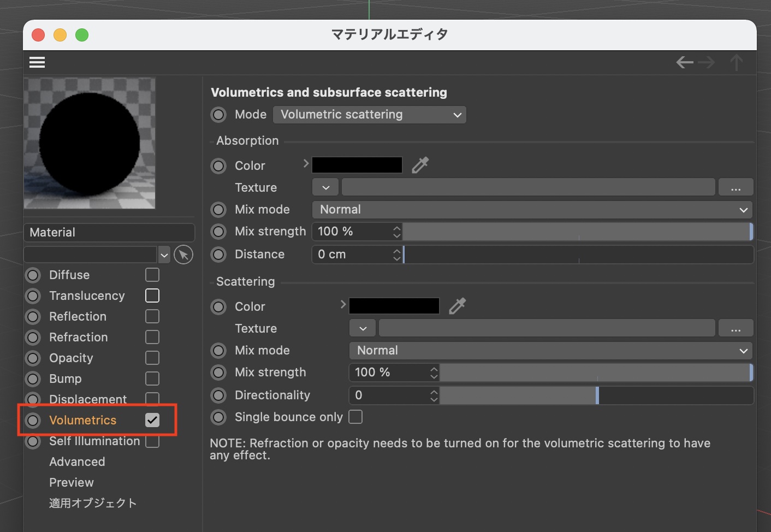Expand the Scattering Texture dropdown arrow
This screenshot has width=771, height=532.
(x=363, y=328)
